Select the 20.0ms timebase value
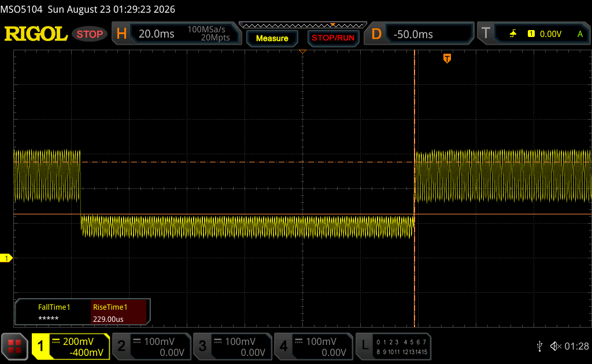The width and height of the screenshot is (592, 364). coord(156,34)
